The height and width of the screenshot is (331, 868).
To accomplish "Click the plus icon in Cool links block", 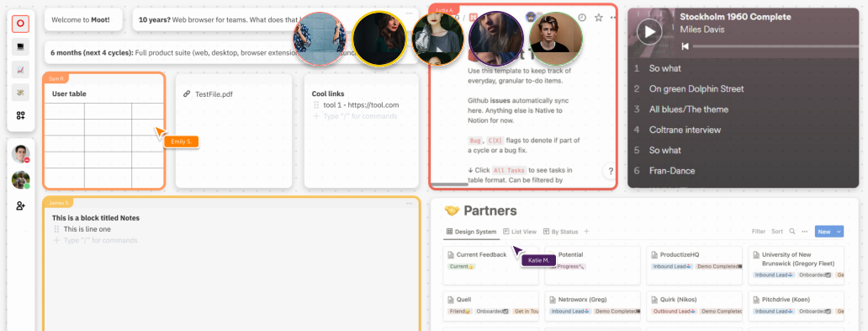I will (316, 116).
